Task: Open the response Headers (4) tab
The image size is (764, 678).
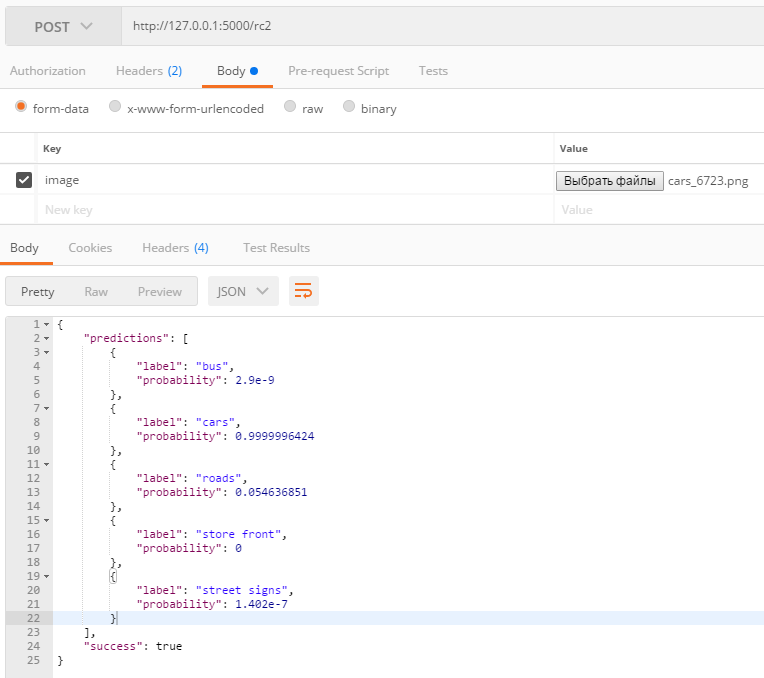Action: (175, 248)
